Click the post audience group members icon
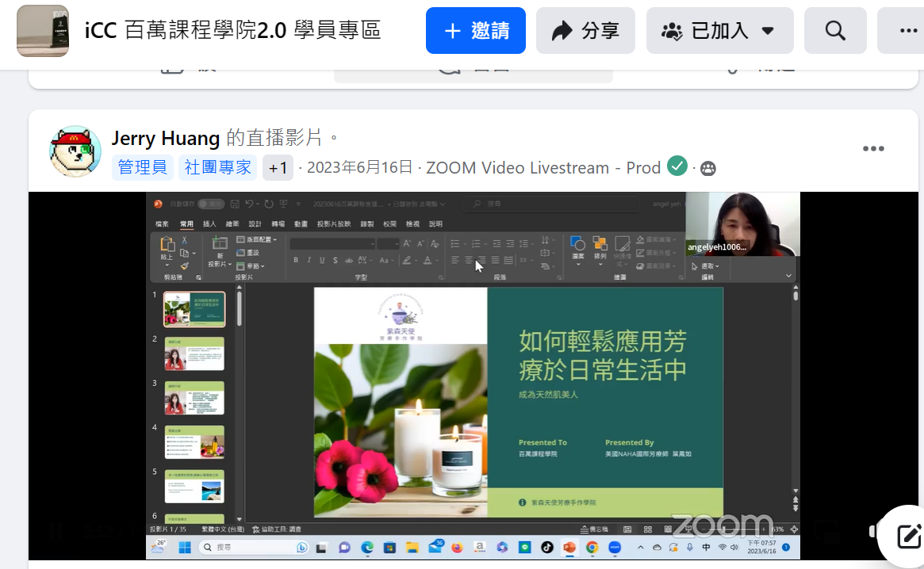The image size is (924, 569). click(x=707, y=168)
